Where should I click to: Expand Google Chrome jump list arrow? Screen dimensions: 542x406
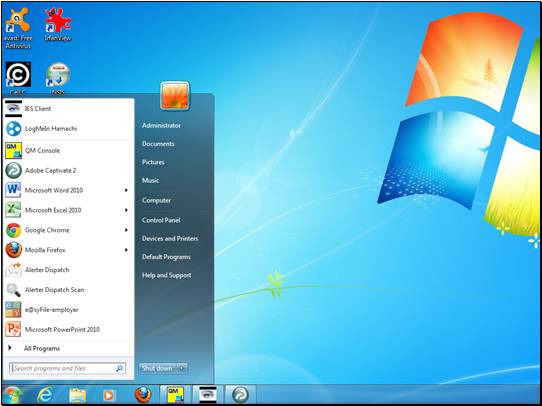(x=126, y=230)
